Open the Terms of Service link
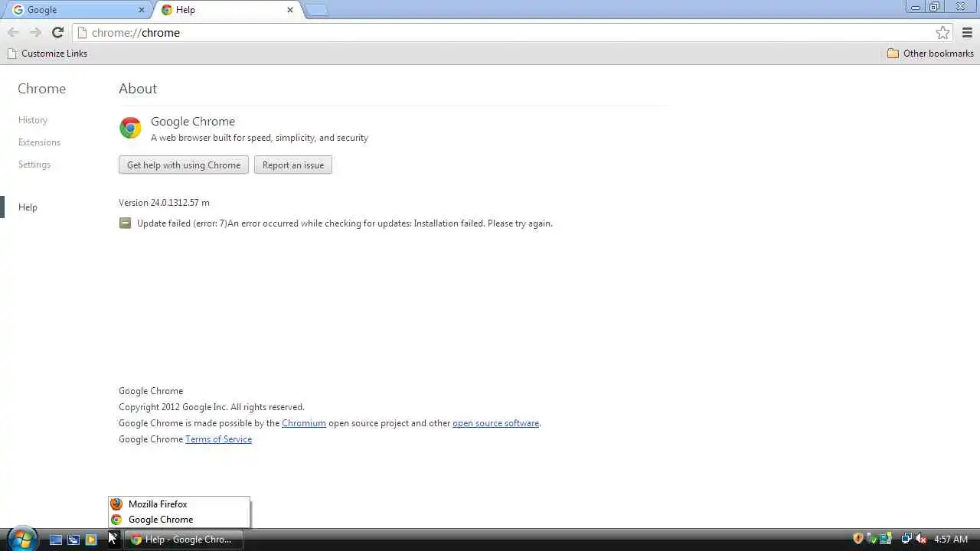 coord(218,439)
